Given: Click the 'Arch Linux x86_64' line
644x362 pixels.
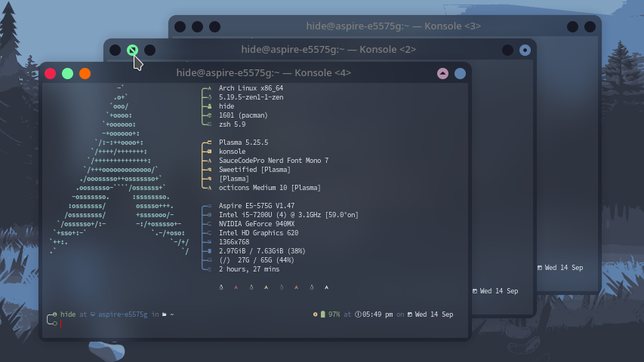Looking at the screenshot, I should [x=251, y=88].
